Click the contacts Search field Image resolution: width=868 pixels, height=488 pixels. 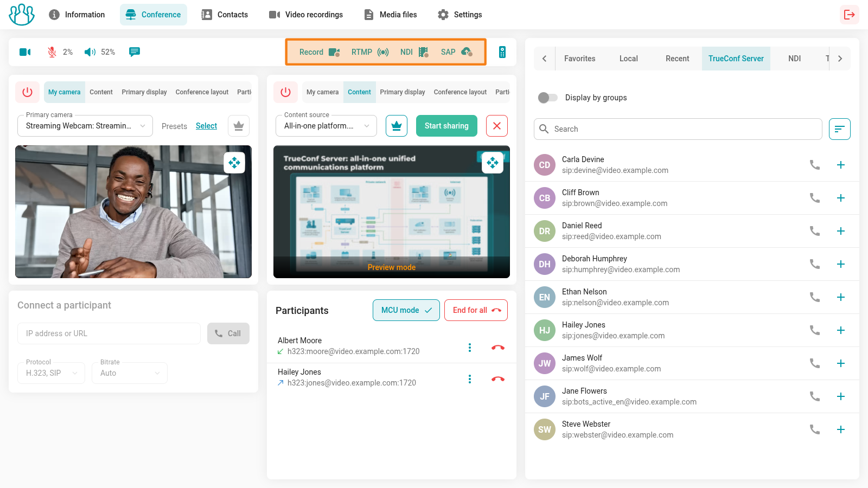point(678,129)
